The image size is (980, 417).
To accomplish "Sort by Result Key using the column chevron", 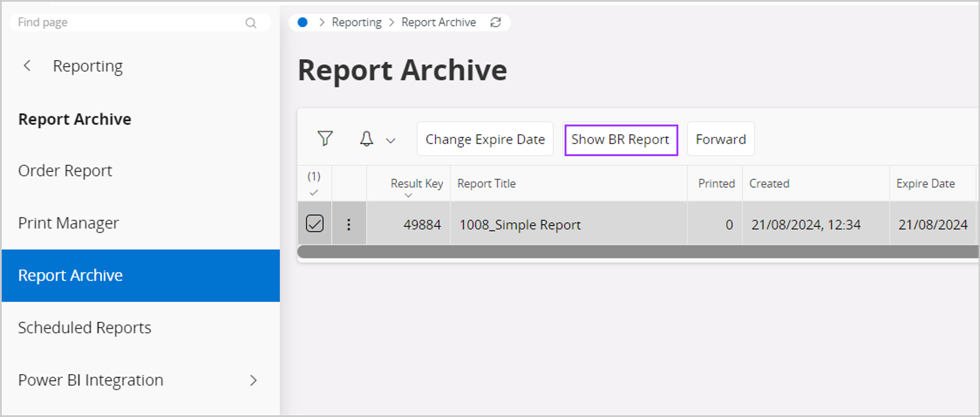I will [408, 195].
